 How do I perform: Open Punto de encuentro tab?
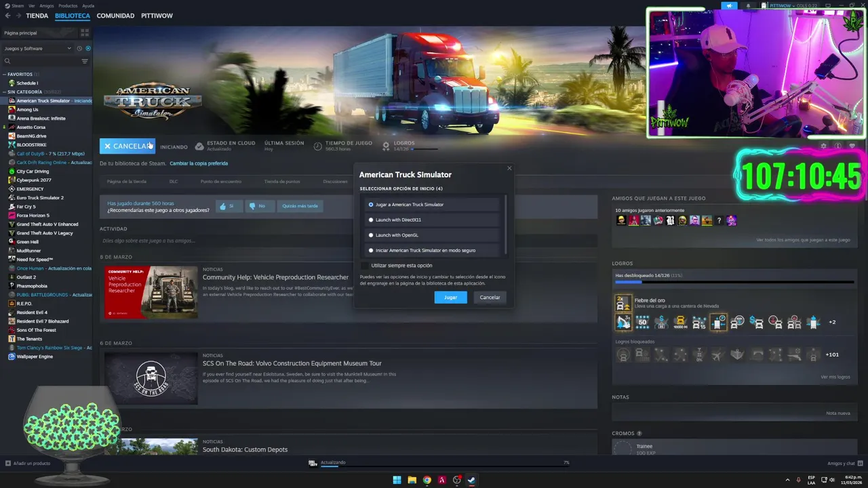pyautogui.click(x=221, y=182)
